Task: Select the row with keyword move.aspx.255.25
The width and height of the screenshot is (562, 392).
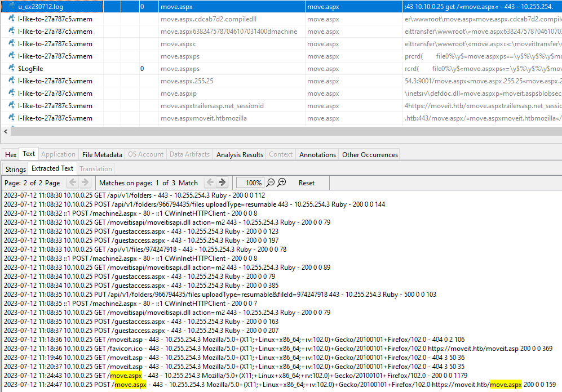Action: pyautogui.click(x=187, y=81)
